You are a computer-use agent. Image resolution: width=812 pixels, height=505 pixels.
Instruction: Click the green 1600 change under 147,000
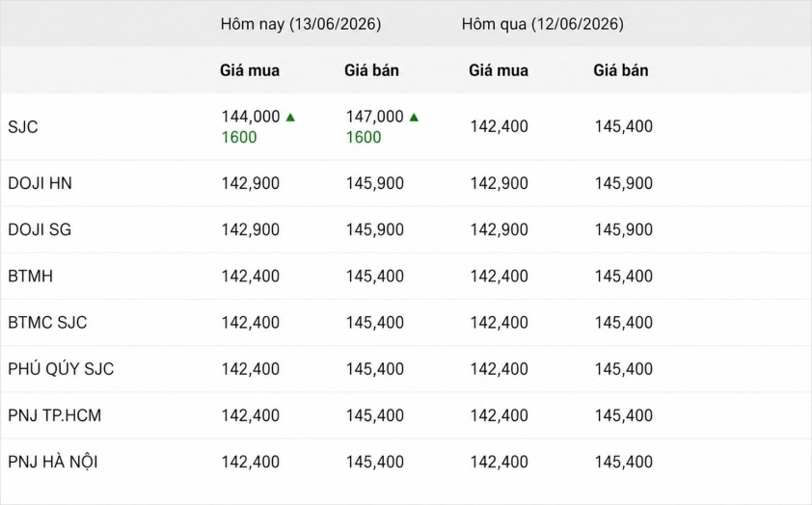364,137
